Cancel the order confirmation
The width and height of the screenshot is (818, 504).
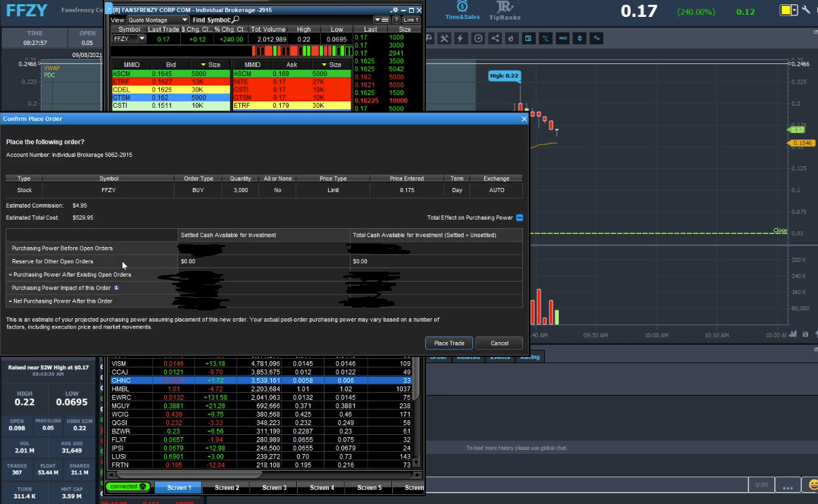click(x=499, y=343)
